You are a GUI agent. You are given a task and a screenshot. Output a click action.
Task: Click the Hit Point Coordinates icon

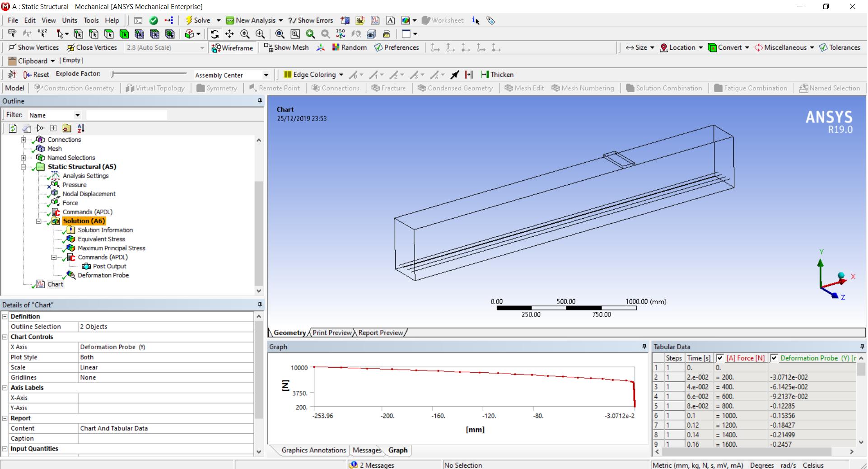[x=42, y=34]
